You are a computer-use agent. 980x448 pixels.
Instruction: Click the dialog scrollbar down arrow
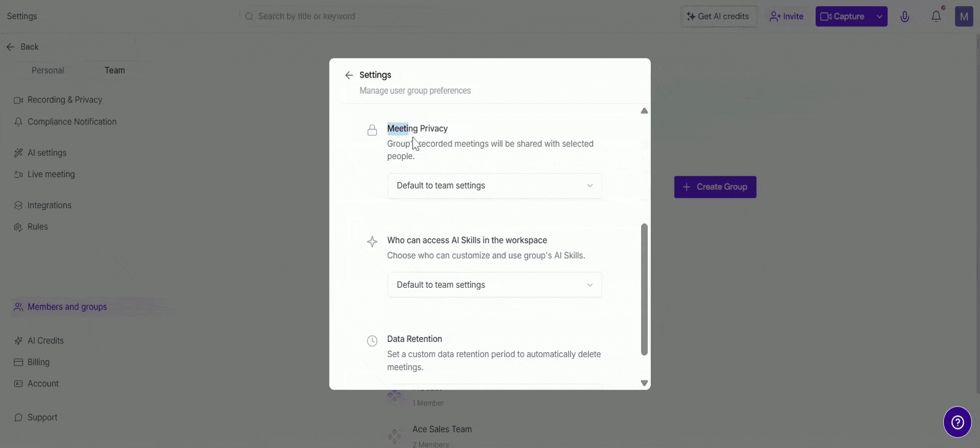(x=644, y=383)
